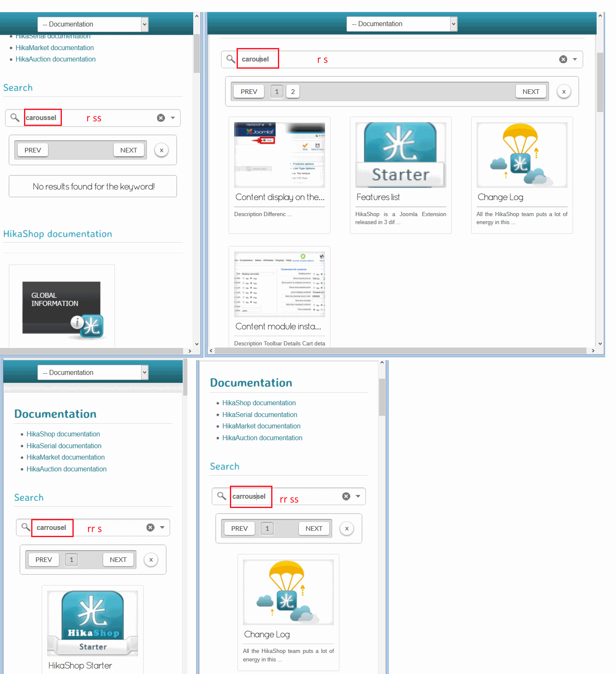Open HikaAuction documentation link above the 'carrousel' search
Viewport: 616px width, 674px height.
[x=67, y=469]
